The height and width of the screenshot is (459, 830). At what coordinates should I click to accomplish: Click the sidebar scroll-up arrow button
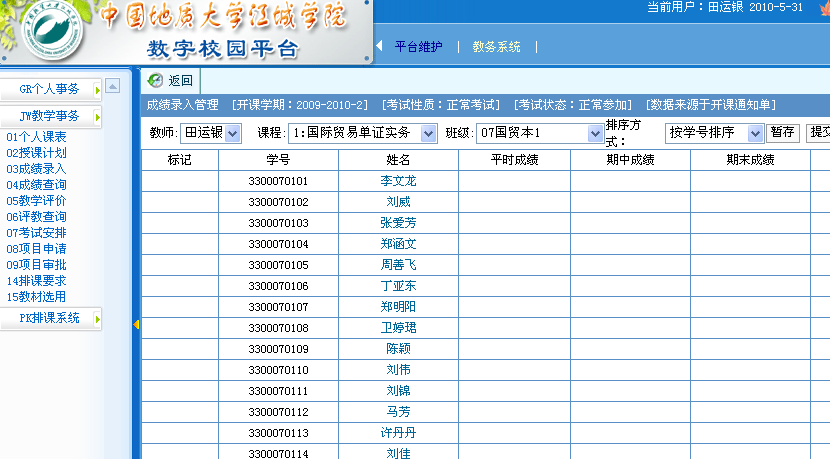click(112, 86)
